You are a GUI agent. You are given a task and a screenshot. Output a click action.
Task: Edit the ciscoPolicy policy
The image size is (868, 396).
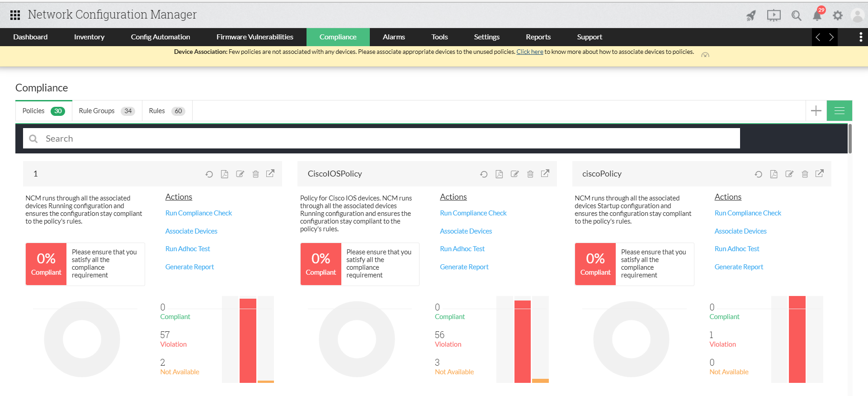789,174
